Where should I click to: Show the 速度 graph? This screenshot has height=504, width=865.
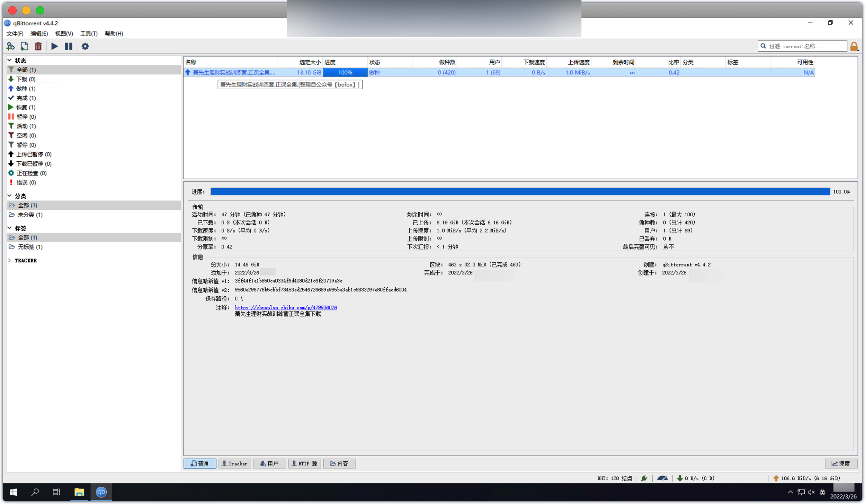[x=841, y=463]
